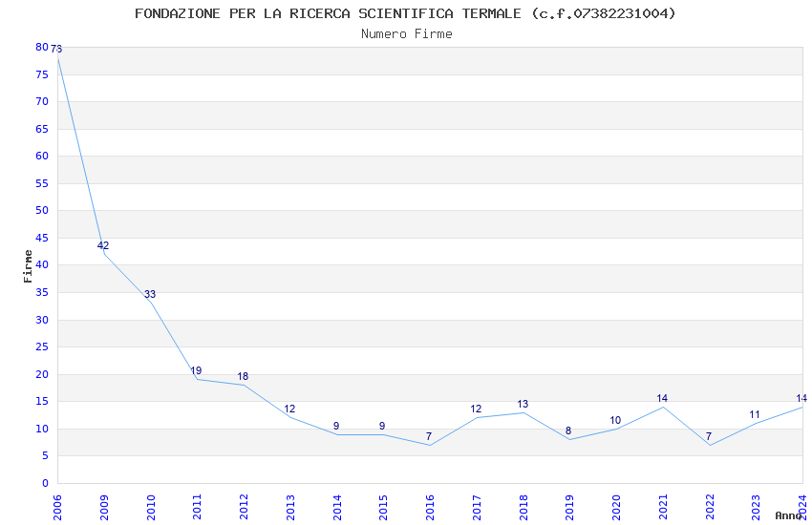The width and height of the screenshot is (812, 525).
Task: Pick y-axis tick value 50
Action: tap(42, 210)
